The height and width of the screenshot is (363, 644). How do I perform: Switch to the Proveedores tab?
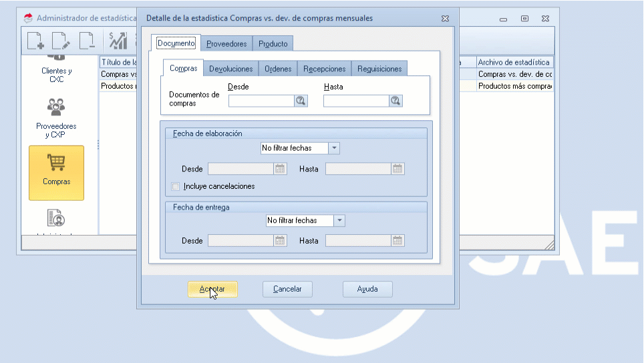click(x=226, y=44)
